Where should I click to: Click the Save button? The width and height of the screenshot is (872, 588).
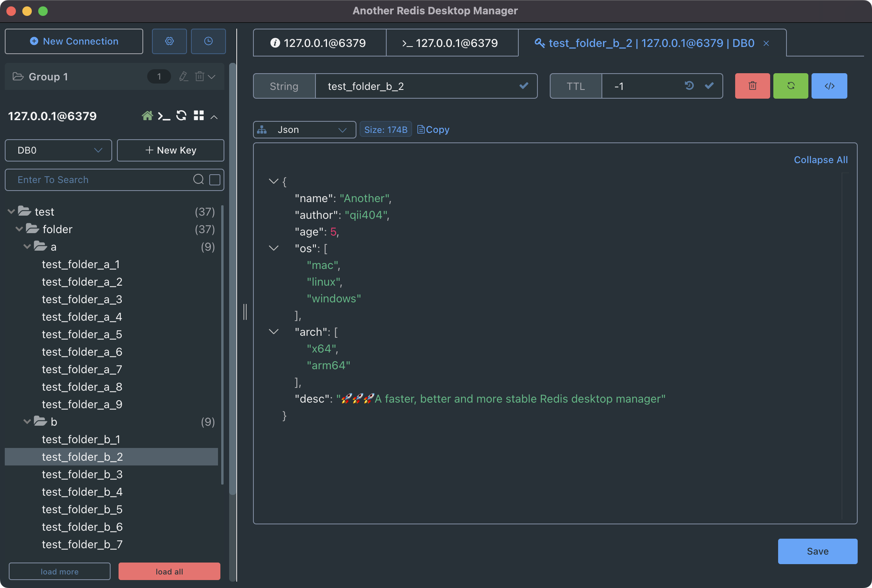coord(817,551)
